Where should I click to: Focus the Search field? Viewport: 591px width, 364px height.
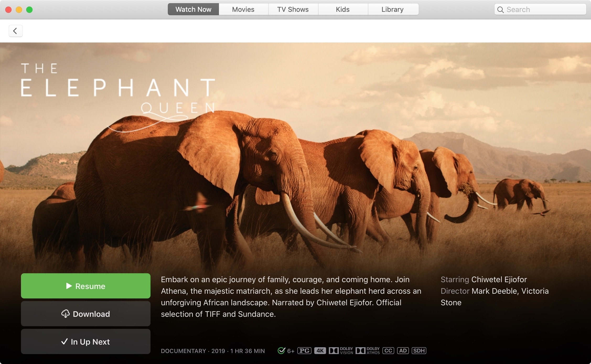tap(540, 9)
